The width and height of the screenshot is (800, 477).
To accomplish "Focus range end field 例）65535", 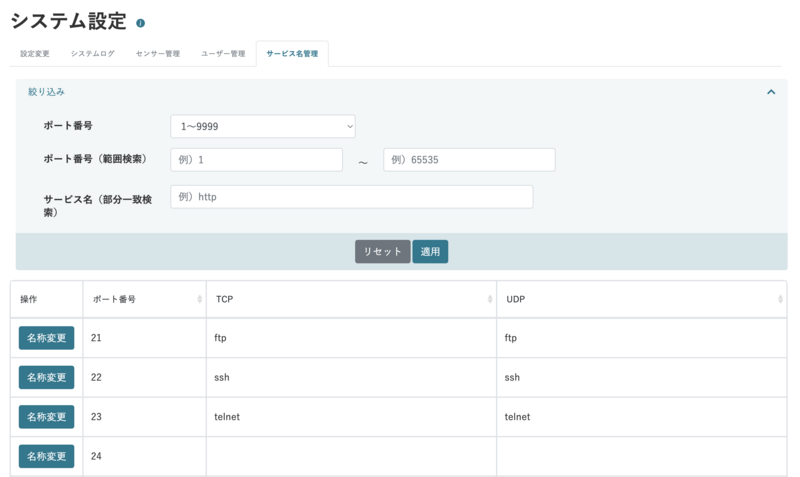I will click(x=469, y=160).
